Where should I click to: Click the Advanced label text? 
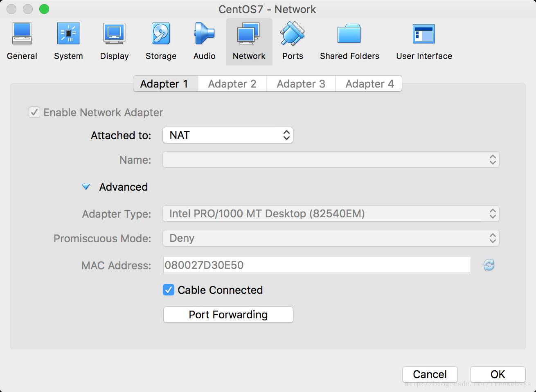(x=124, y=187)
